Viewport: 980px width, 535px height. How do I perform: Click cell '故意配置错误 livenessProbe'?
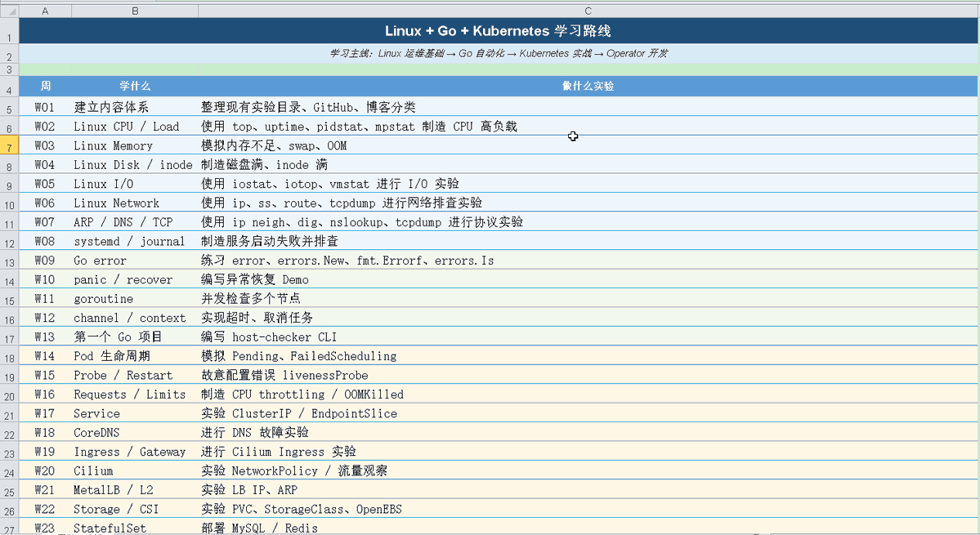[588, 375]
